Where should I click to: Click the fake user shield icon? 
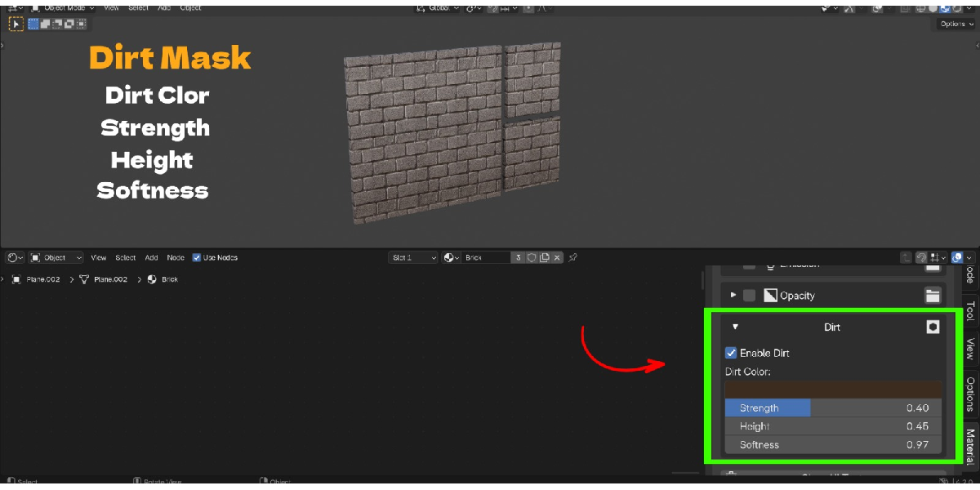pyautogui.click(x=532, y=257)
